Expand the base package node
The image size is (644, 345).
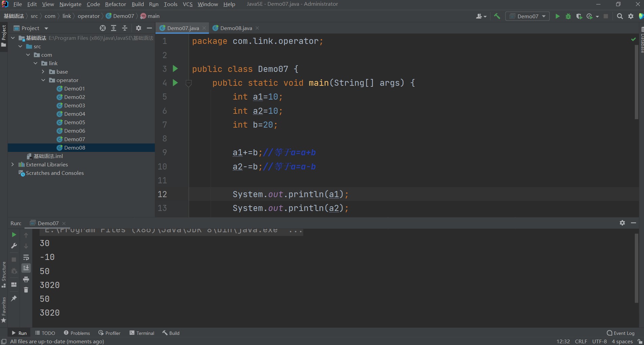pyautogui.click(x=43, y=72)
